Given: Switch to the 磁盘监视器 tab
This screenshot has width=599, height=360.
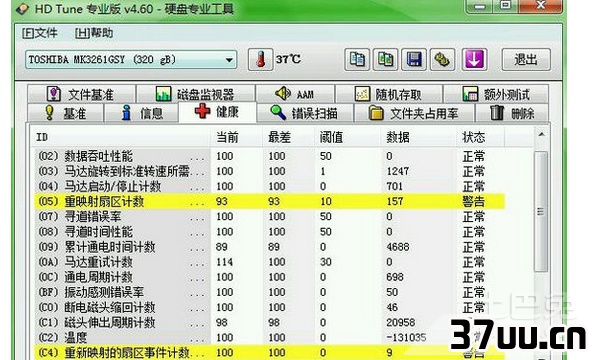Looking at the screenshot, I should pyautogui.click(x=195, y=94).
